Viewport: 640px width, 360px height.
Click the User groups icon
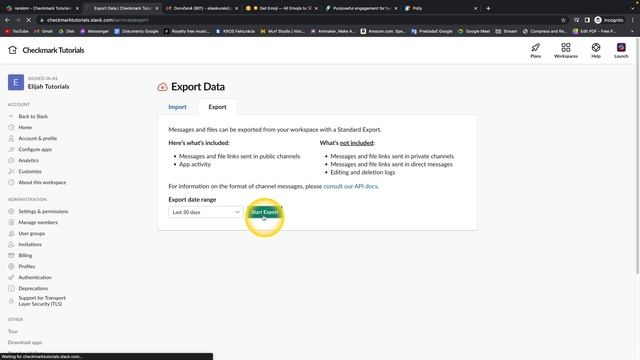point(11,233)
